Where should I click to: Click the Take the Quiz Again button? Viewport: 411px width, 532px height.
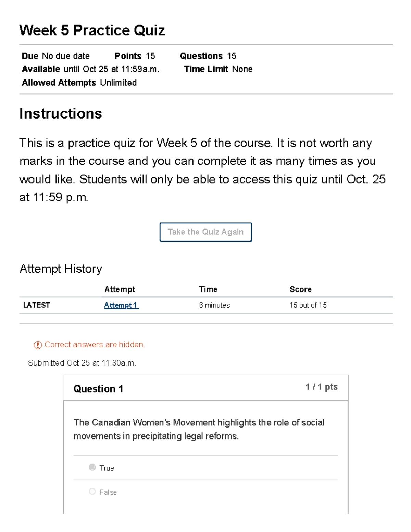[206, 232]
